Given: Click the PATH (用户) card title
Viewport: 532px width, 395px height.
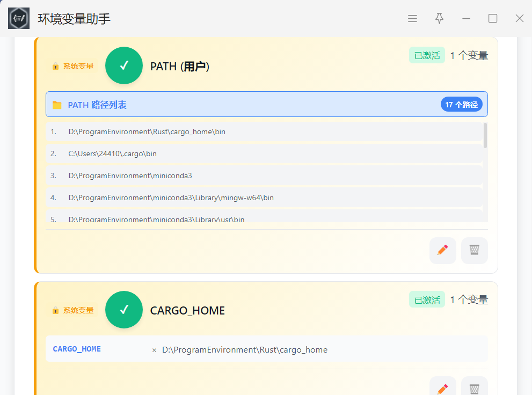Looking at the screenshot, I should [180, 67].
